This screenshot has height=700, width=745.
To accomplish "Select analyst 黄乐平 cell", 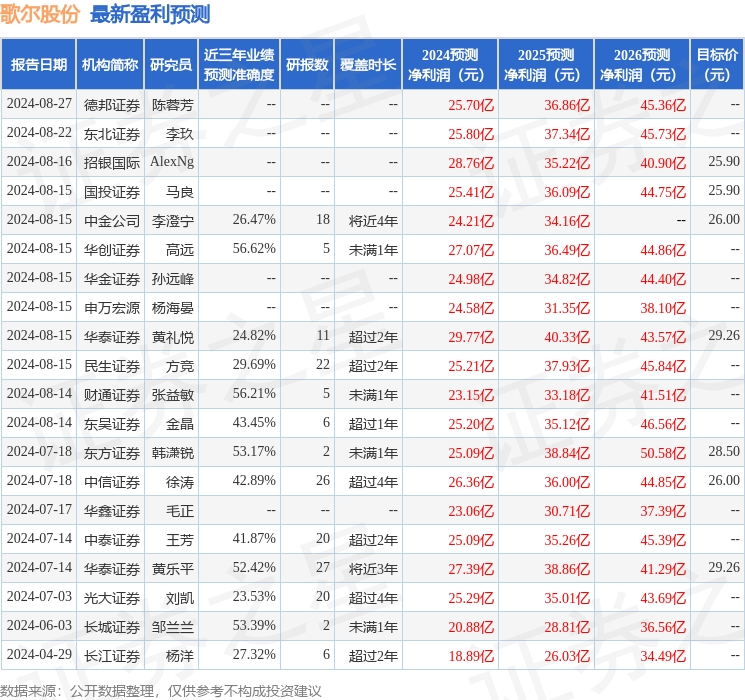I will pos(172,569).
